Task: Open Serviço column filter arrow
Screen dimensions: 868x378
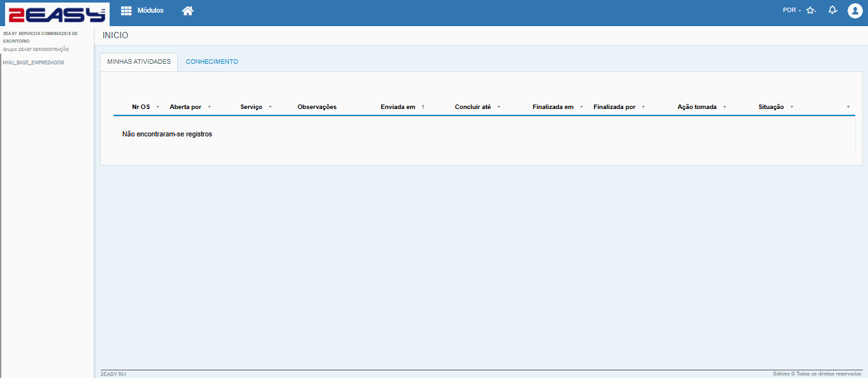Action: pos(270,107)
